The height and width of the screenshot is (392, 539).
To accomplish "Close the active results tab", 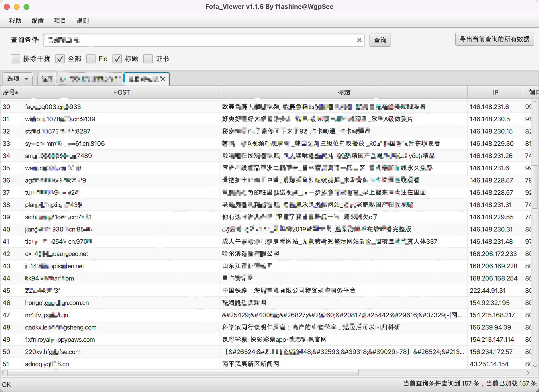I will click(x=163, y=79).
